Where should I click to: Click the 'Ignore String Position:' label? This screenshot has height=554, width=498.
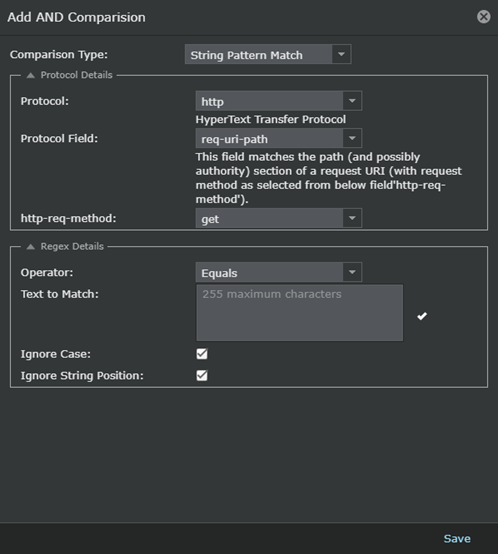tap(82, 376)
